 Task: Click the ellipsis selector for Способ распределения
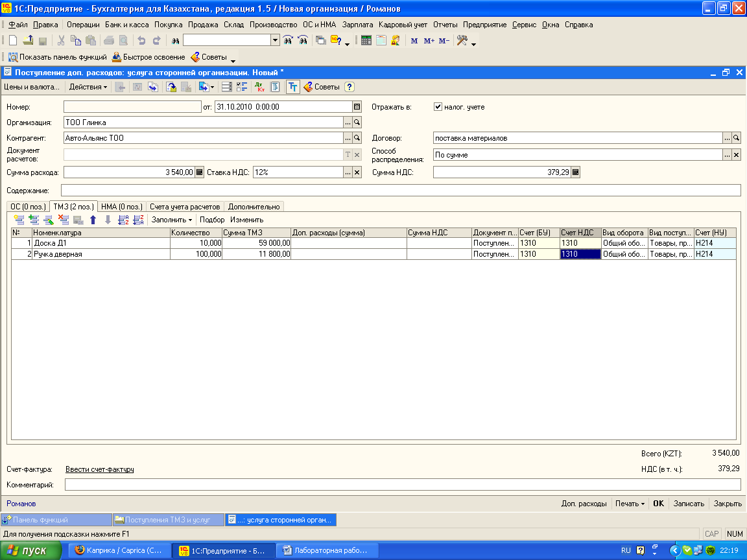click(727, 155)
